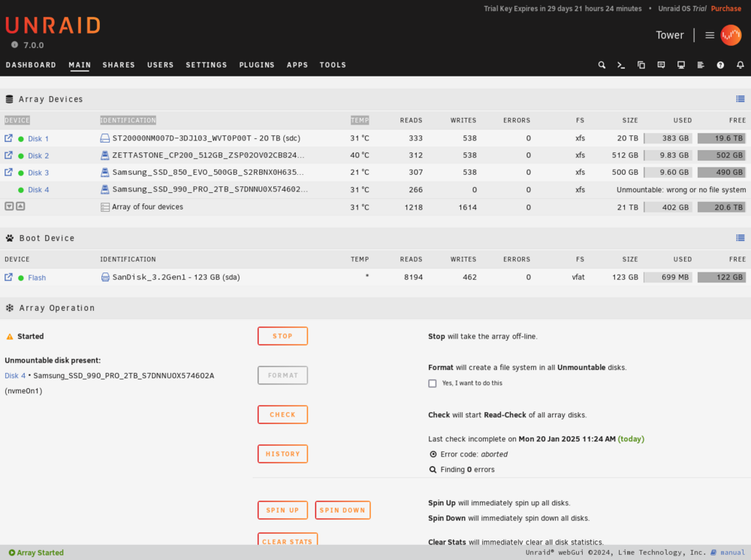Go to the Dashboard tab
Screen dimensions: 751x560
point(31,65)
